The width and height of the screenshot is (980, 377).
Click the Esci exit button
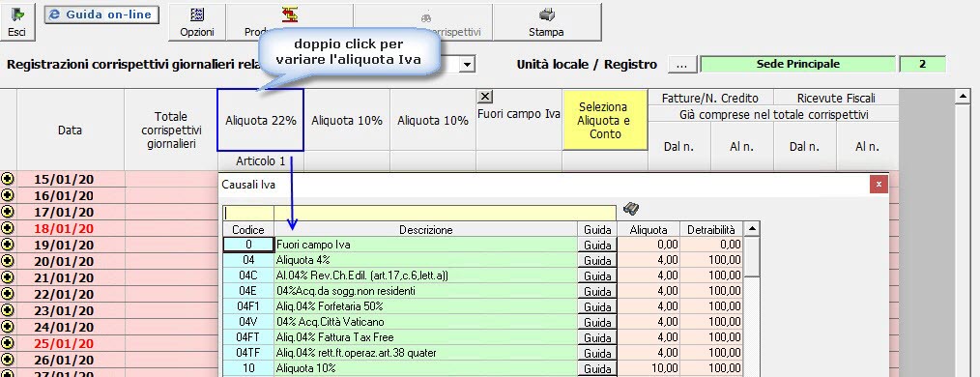pyautogui.click(x=16, y=22)
